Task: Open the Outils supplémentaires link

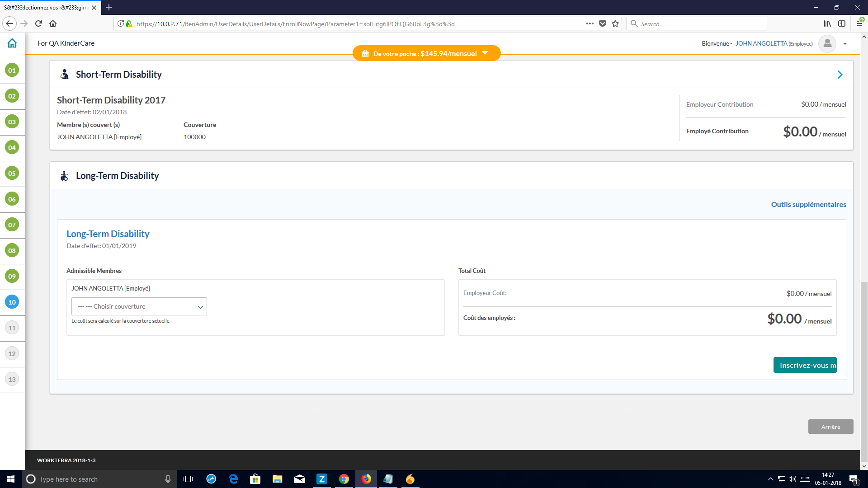Action: coord(808,204)
